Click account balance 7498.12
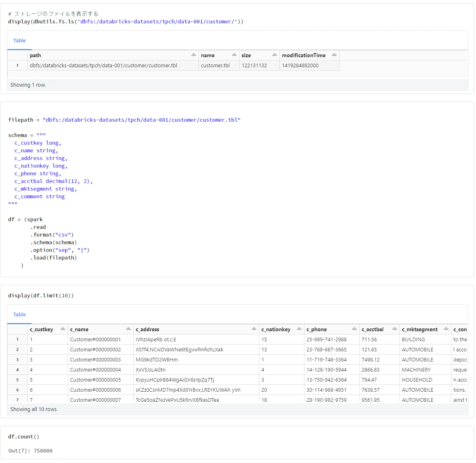476x463 pixels. (379, 359)
